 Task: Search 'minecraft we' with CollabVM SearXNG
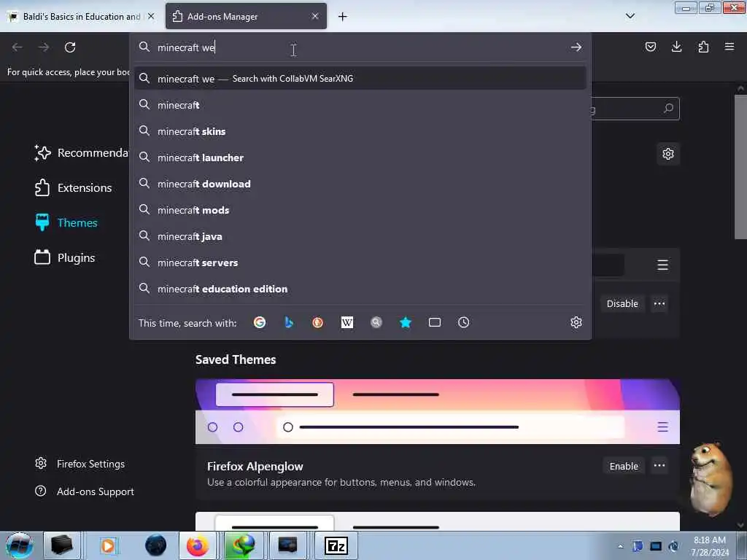pos(360,78)
